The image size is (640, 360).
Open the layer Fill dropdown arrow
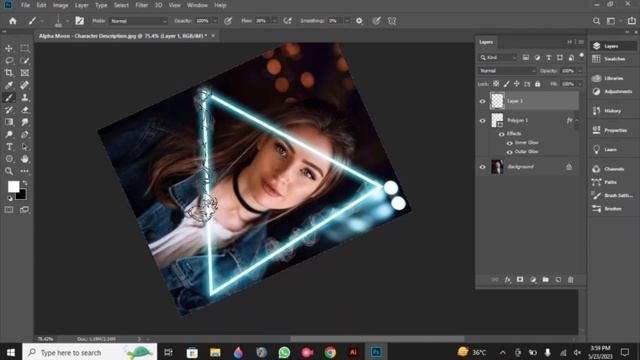(580, 84)
